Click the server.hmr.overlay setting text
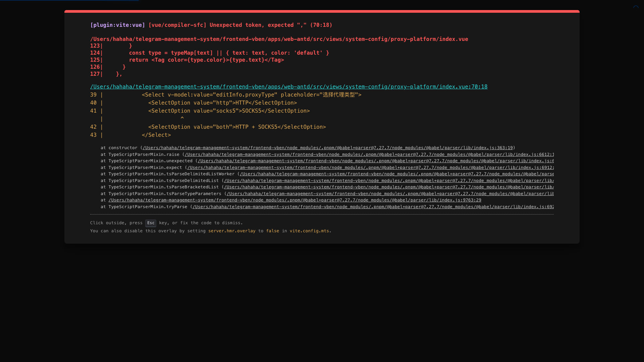Screen dimensions: 644x362 click(231, 231)
